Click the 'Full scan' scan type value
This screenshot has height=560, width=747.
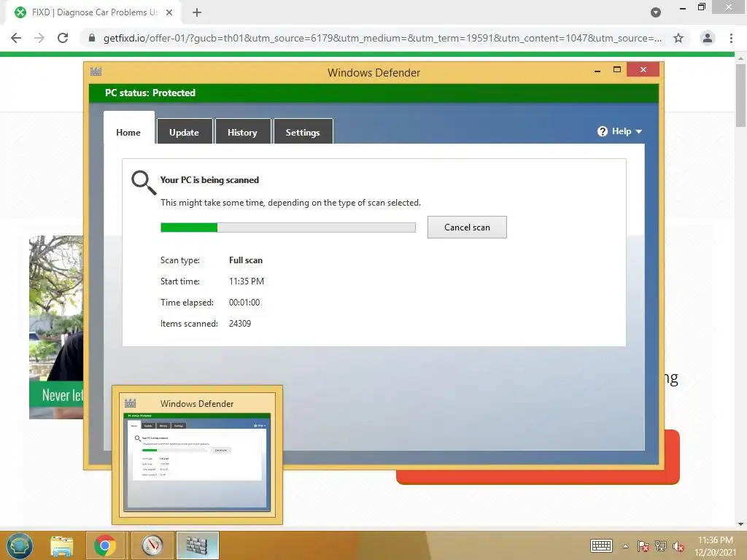(x=246, y=260)
